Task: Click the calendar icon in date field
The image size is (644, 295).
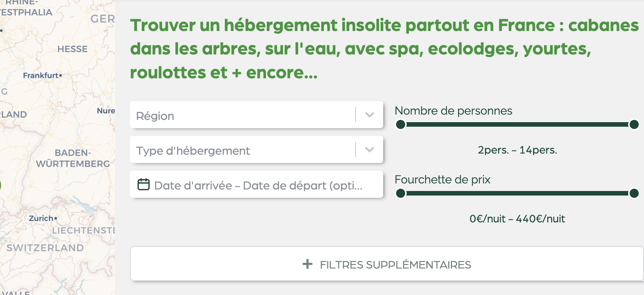Action: click(144, 185)
